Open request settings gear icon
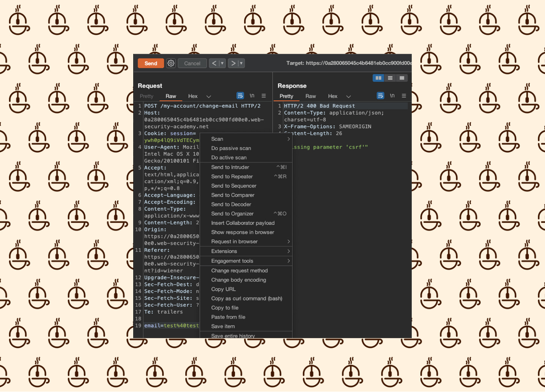Viewport: 545px width, 392px height. (x=171, y=63)
